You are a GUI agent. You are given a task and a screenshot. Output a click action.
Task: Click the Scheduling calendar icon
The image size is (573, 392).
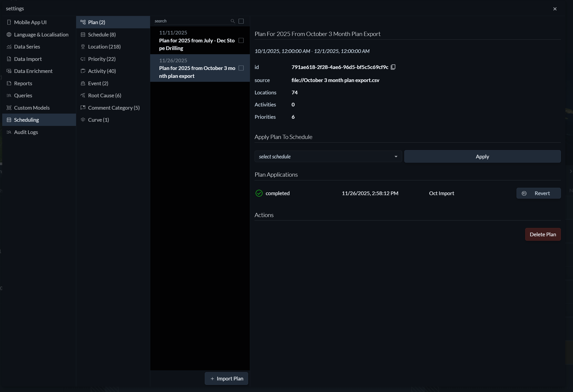9,120
